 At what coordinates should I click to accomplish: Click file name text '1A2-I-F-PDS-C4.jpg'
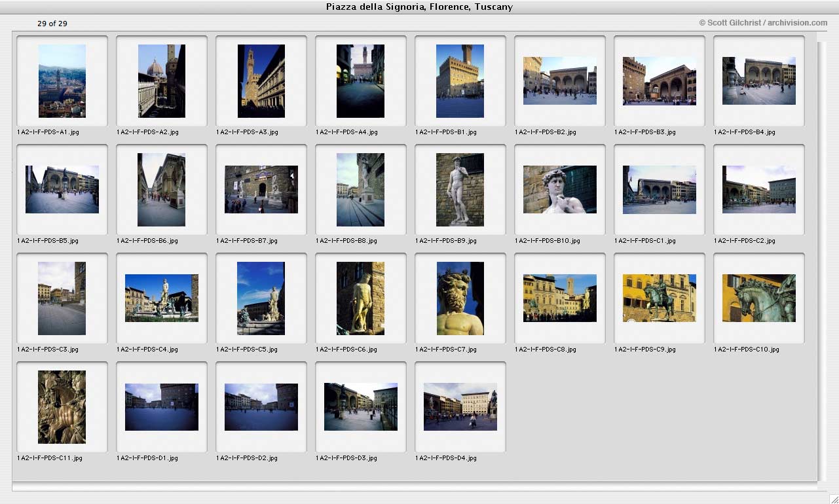coord(147,350)
